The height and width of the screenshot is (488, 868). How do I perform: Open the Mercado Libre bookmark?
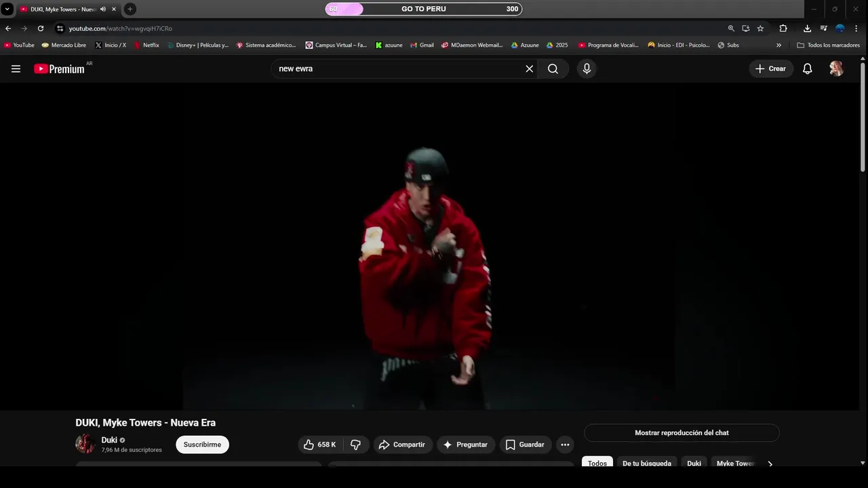(x=64, y=45)
